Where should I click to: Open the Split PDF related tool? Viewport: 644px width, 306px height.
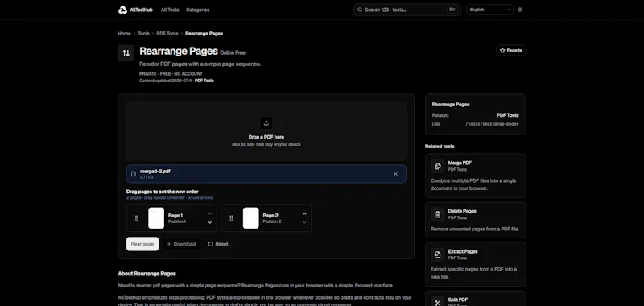pos(476,299)
